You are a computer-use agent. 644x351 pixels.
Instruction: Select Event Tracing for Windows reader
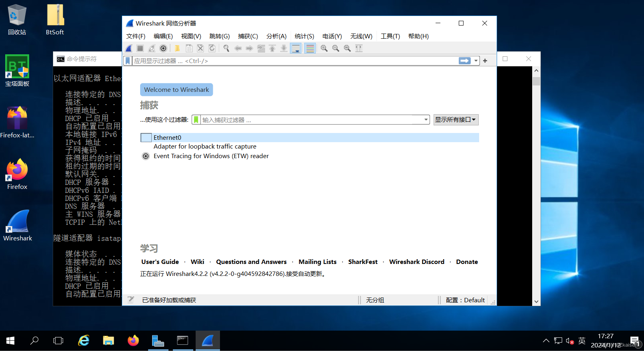tap(211, 156)
